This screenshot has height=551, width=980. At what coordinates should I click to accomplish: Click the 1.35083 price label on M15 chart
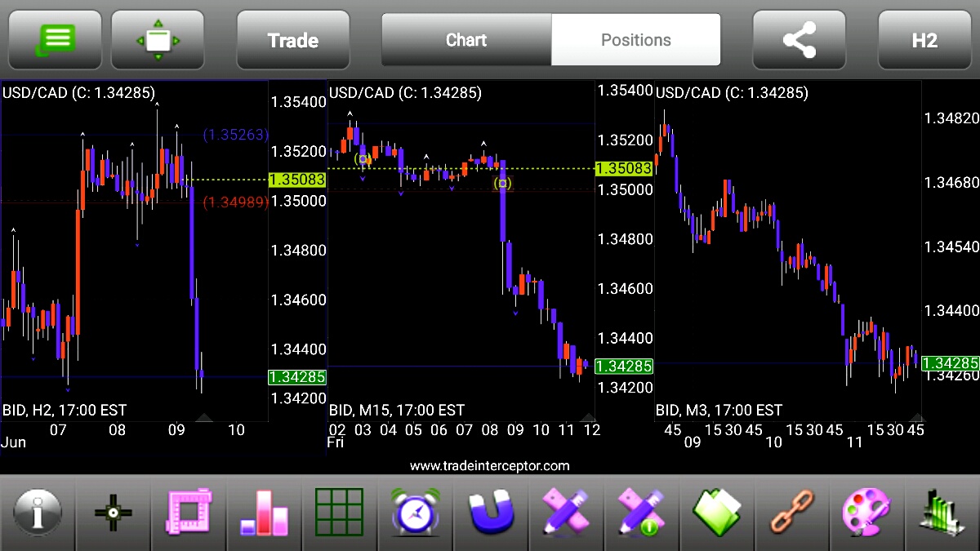[625, 168]
